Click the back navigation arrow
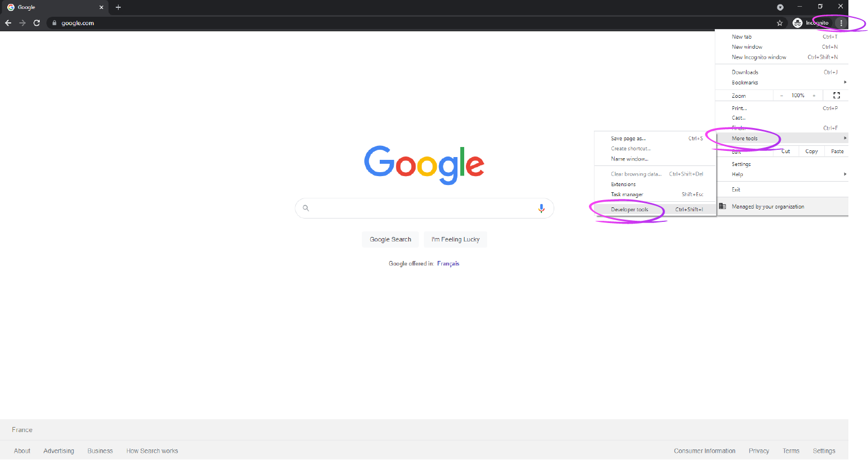This screenshot has height=460, width=868. (8, 23)
